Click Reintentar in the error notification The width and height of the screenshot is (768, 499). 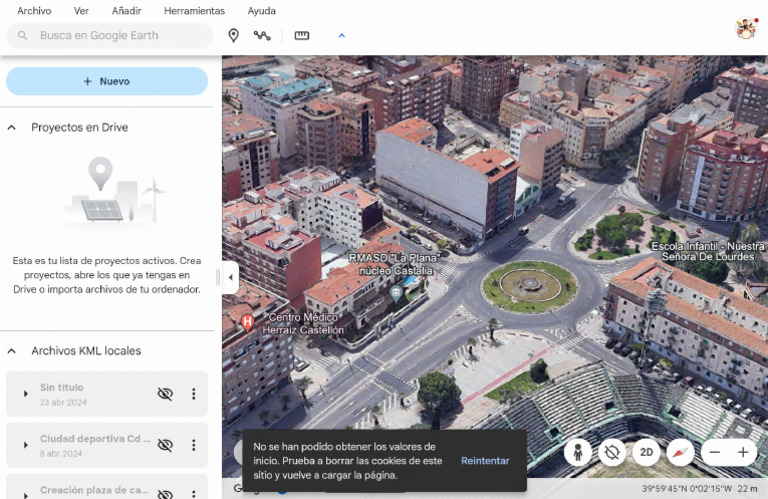coord(485,461)
